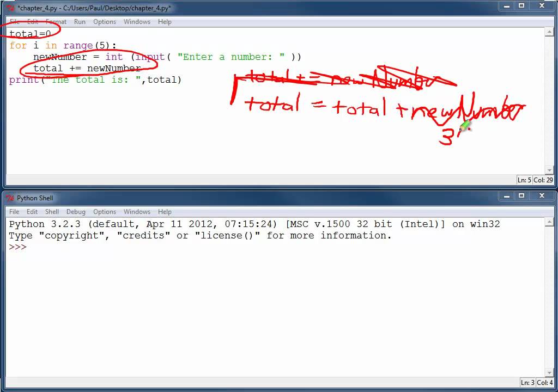
Task: Open the Options menu in Python Shell
Action: (105, 212)
